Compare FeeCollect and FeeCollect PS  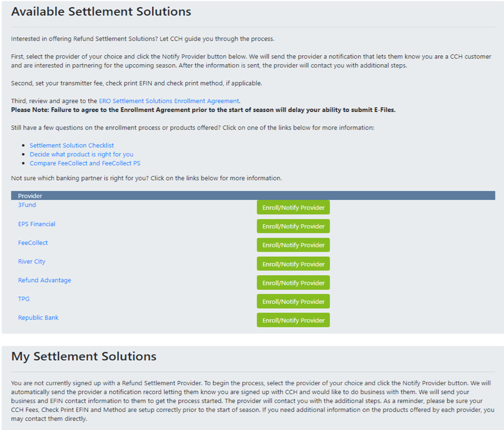[x=84, y=163]
